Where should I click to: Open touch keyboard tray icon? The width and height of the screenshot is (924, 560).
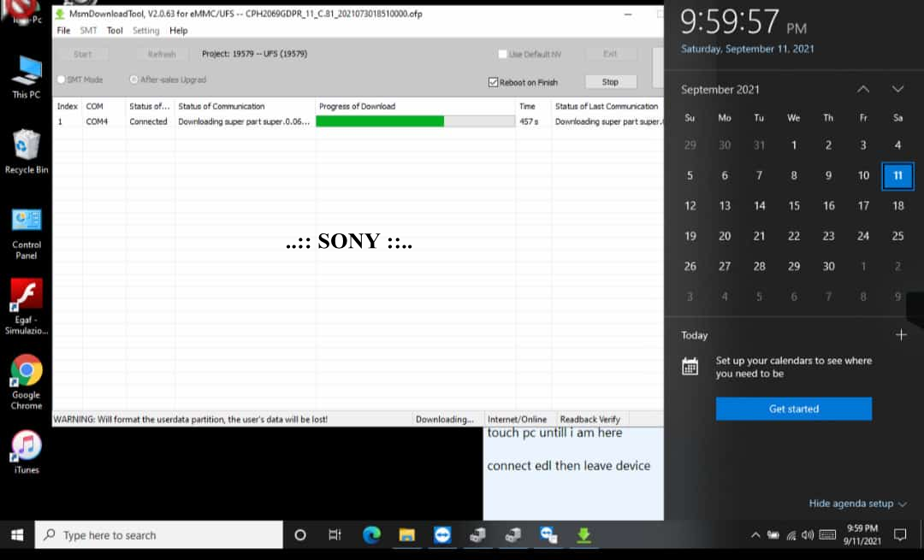pyautogui.click(x=827, y=535)
